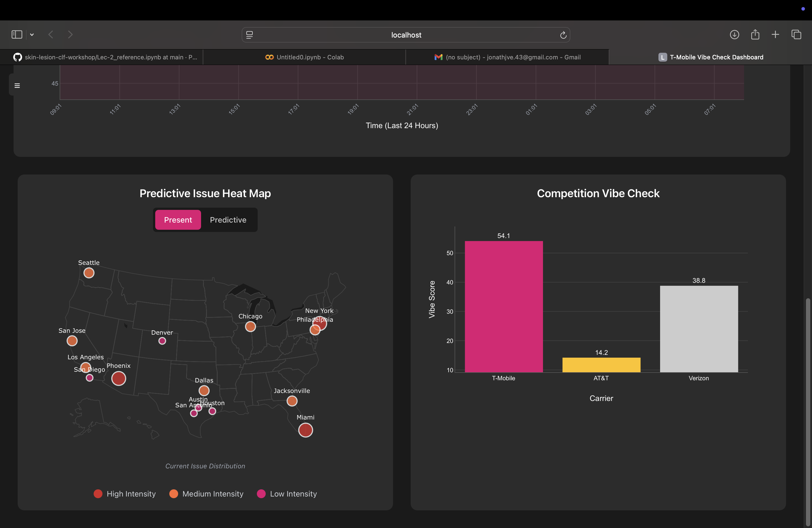
Task: Switch to the Gmail no subject tab
Action: point(507,57)
